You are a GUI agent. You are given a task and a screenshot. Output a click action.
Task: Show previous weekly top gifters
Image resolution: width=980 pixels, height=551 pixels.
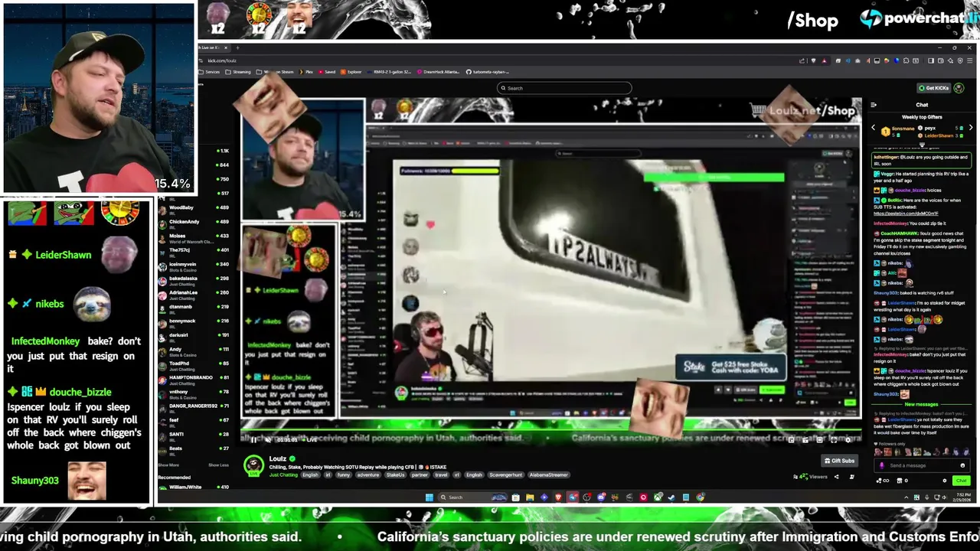point(874,128)
